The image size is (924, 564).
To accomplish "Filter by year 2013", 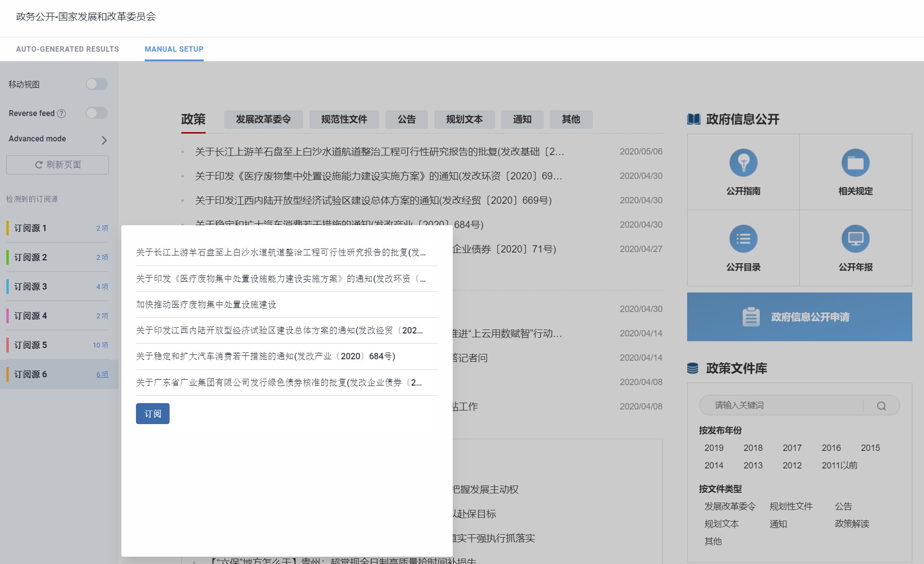I will pyautogui.click(x=753, y=466).
